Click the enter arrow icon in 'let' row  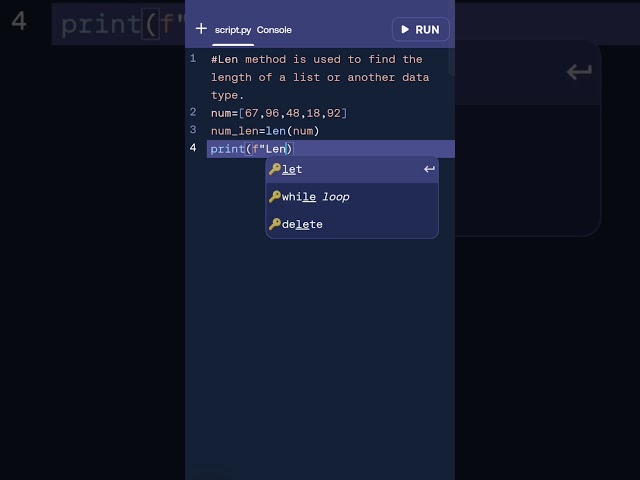[429, 169]
